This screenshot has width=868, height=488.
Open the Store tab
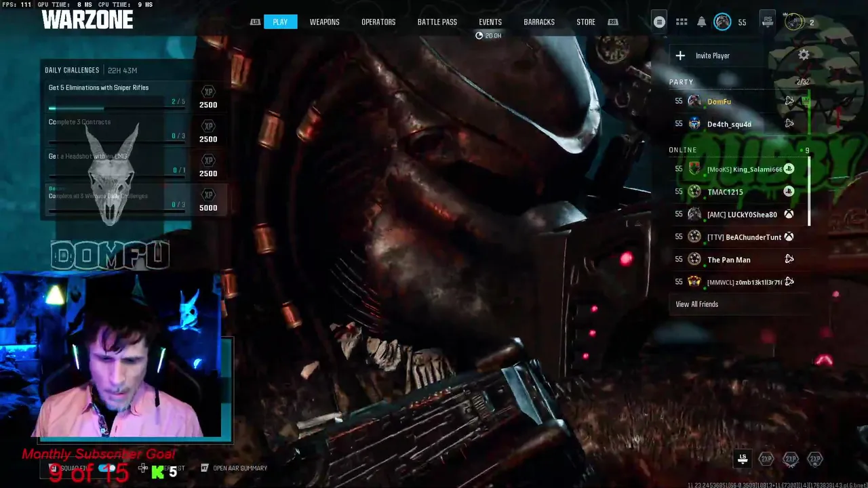tap(586, 22)
